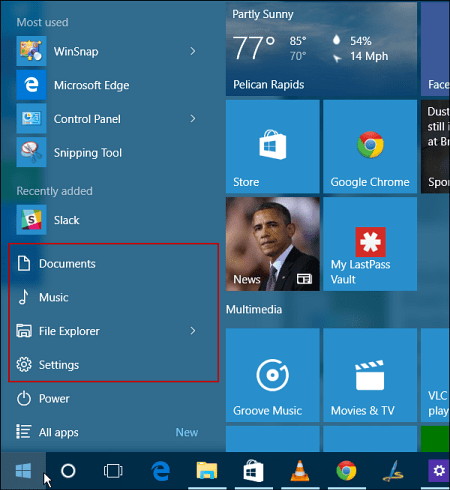Open the Groove Music tile
This screenshot has height=490, width=450.
[273, 375]
